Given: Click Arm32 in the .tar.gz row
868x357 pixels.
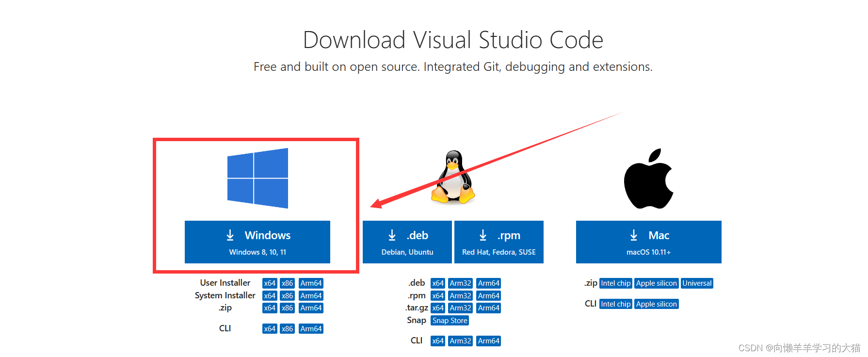Looking at the screenshot, I should point(460,308).
